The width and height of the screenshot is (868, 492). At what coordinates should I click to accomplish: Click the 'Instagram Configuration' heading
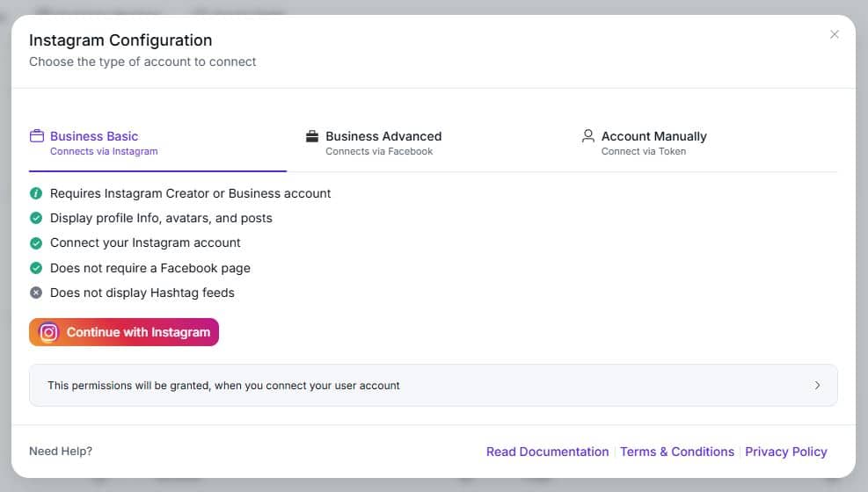click(120, 40)
